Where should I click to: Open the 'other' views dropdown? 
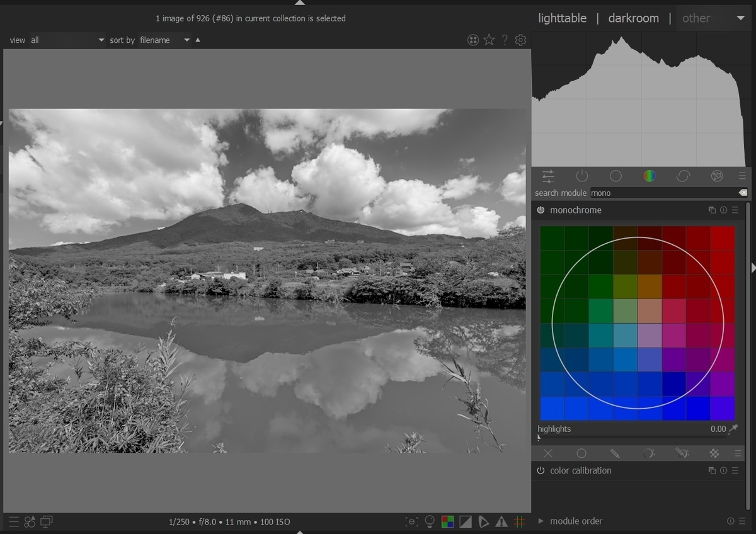click(x=714, y=18)
